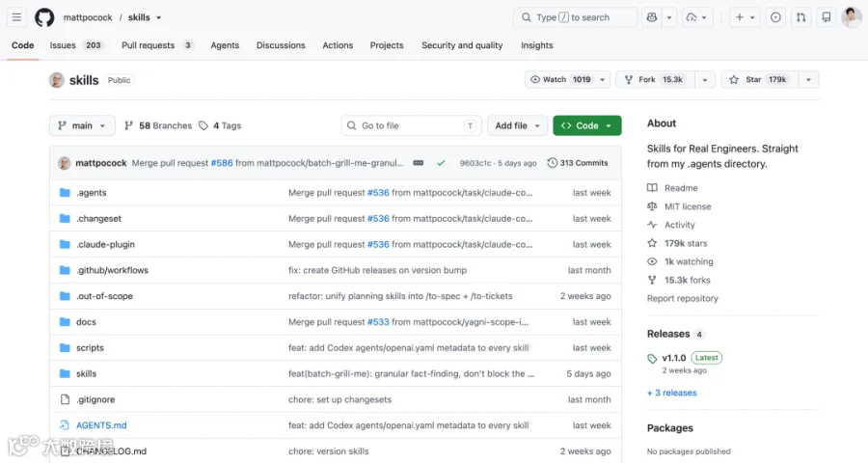Screen dimensions: 868x463
Task: Open the Add file dropdown
Action: click(x=517, y=125)
